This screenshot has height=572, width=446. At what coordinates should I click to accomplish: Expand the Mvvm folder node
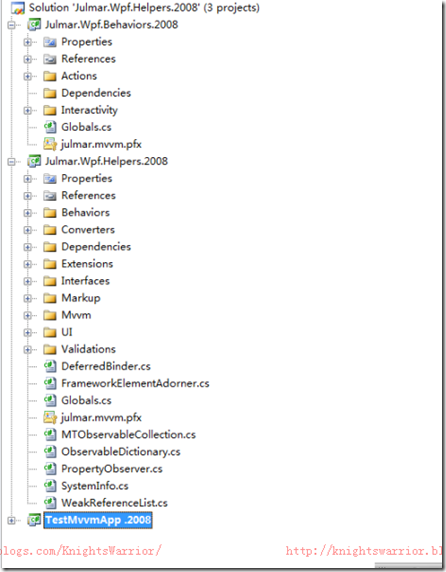click(x=28, y=315)
